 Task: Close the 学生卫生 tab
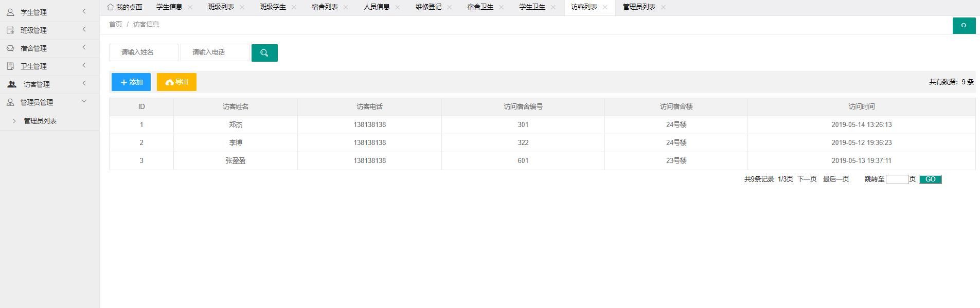coord(553,7)
